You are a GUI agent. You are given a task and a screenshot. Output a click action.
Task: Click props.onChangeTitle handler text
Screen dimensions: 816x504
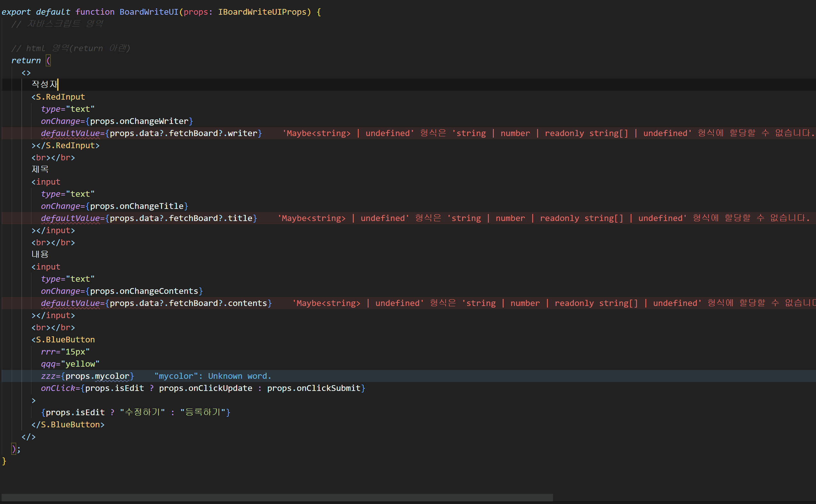tap(137, 206)
